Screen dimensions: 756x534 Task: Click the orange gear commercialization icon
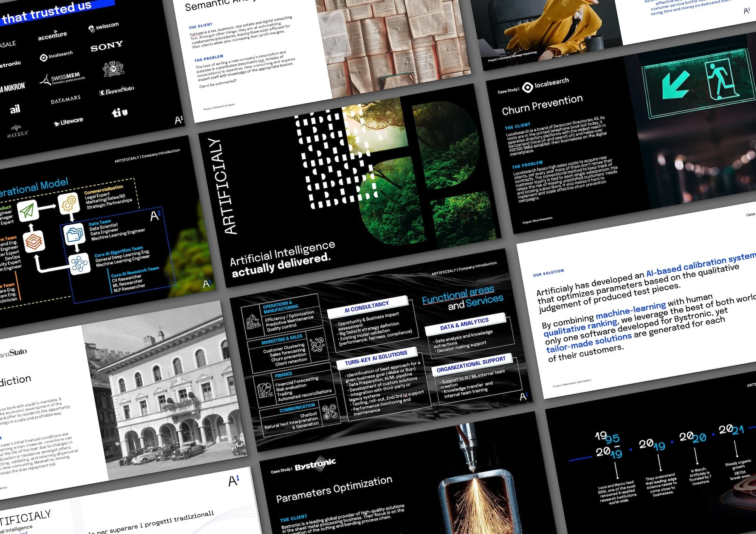point(69,204)
